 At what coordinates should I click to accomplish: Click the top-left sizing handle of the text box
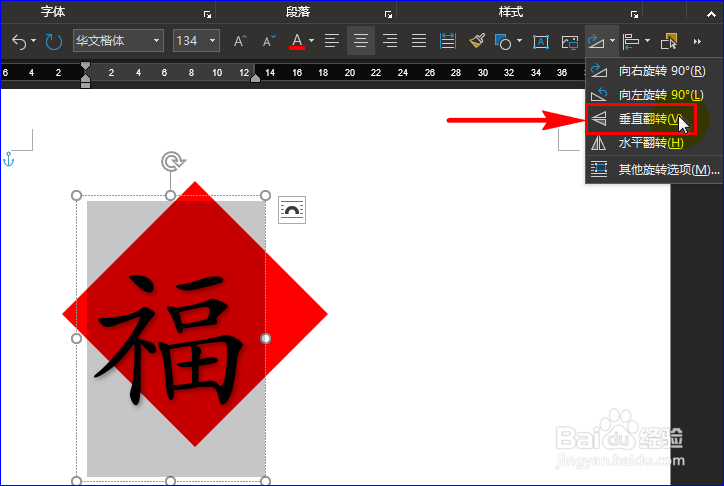tap(77, 196)
